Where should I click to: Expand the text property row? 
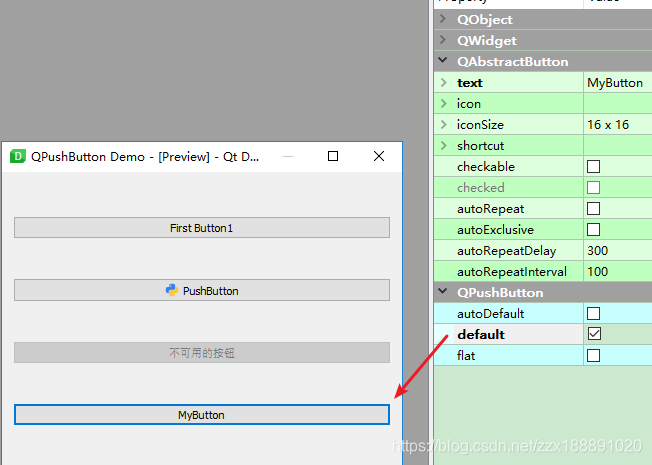(444, 82)
